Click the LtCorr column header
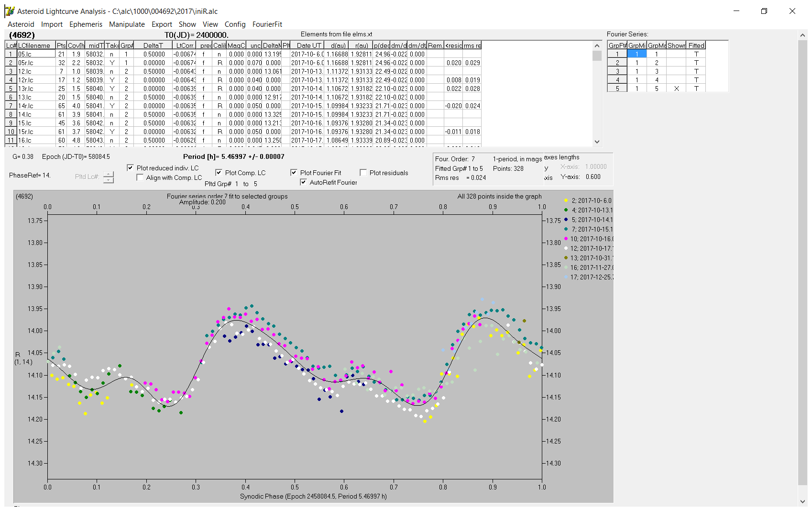This screenshot has height=511, width=812. (185, 45)
